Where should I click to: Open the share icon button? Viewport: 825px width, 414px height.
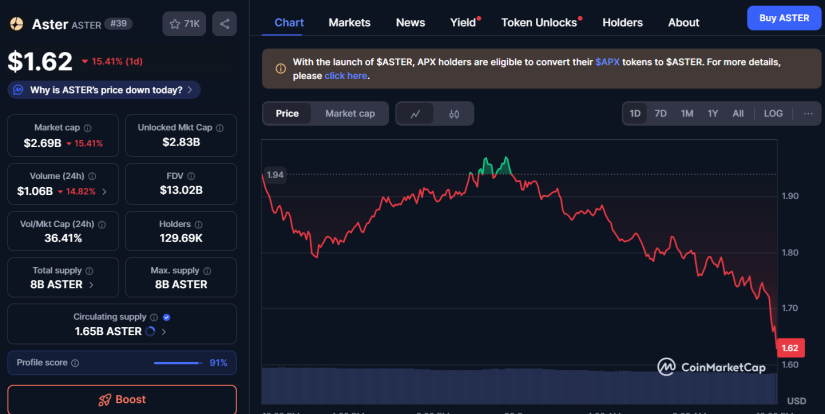(225, 24)
